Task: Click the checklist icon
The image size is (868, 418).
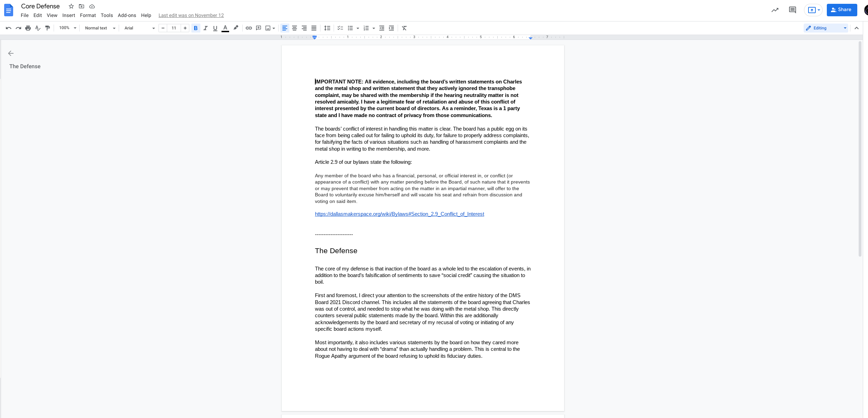Action: coord(340,28)
